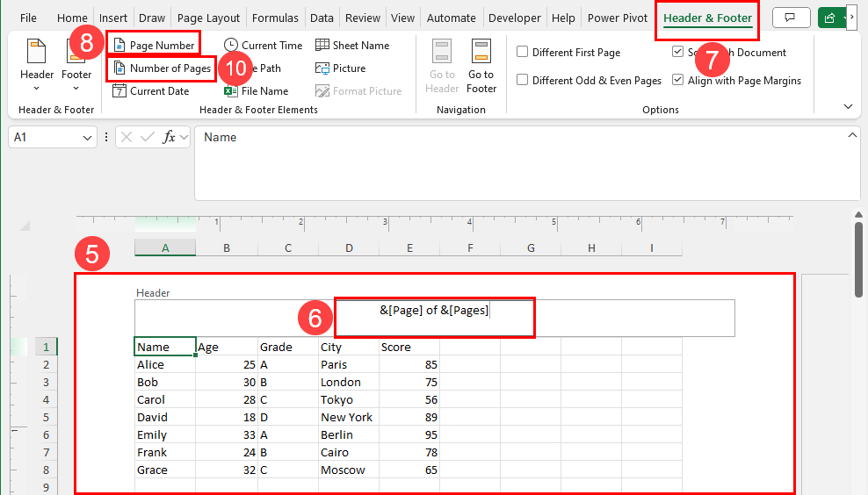The width and height of the screenshot is (868, 495).
Task: Insert Current Time element
Action: 263,46
